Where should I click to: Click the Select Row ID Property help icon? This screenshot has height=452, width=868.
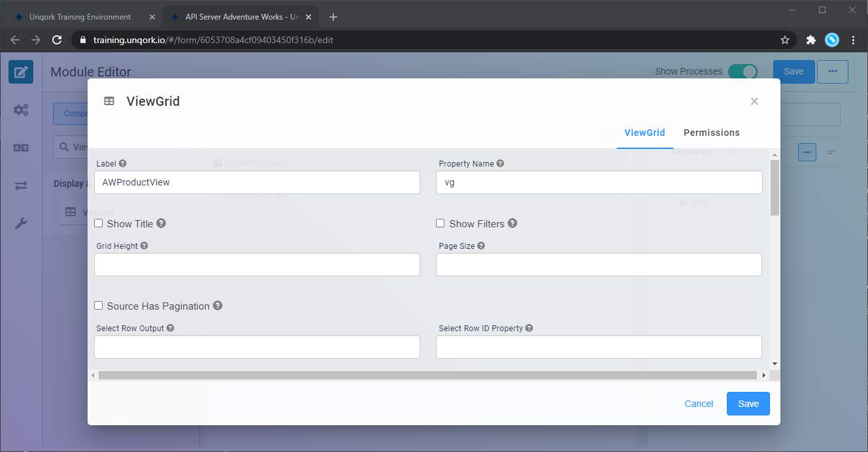pos(529,329)
